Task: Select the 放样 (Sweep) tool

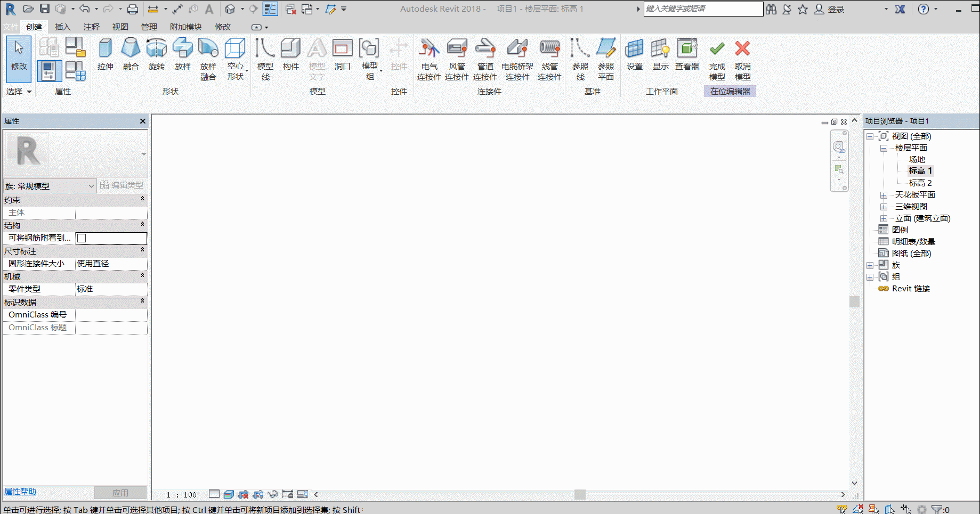Action: coord(183,54)
